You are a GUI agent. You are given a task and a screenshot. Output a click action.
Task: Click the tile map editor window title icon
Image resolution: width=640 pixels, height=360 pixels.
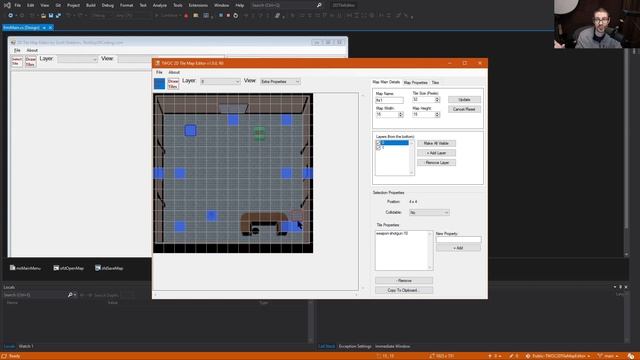pos(158,63)
